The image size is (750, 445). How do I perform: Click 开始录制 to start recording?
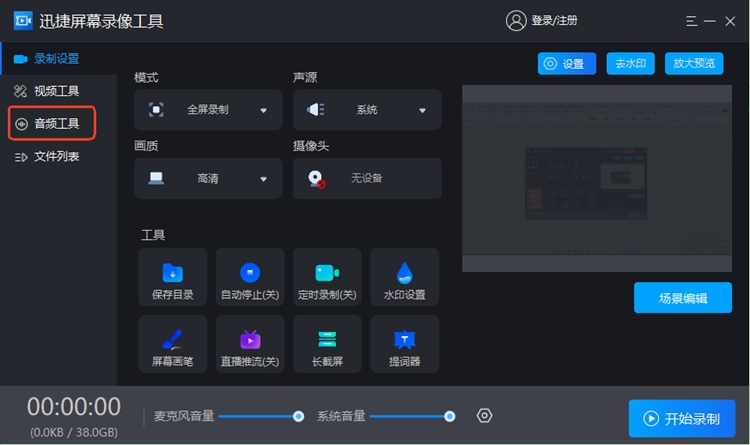[682, 419]
